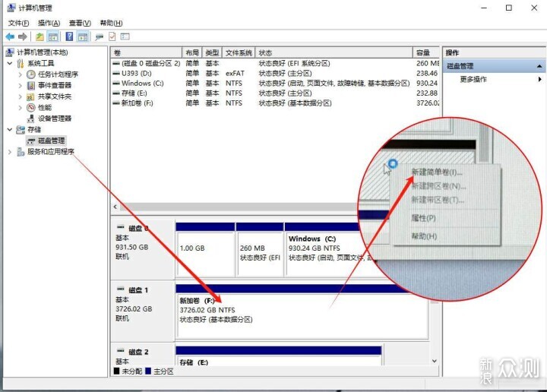547x392 pixels.
Task: Expand the 共享文件夹 node
Action: click(x=21, y=96)
